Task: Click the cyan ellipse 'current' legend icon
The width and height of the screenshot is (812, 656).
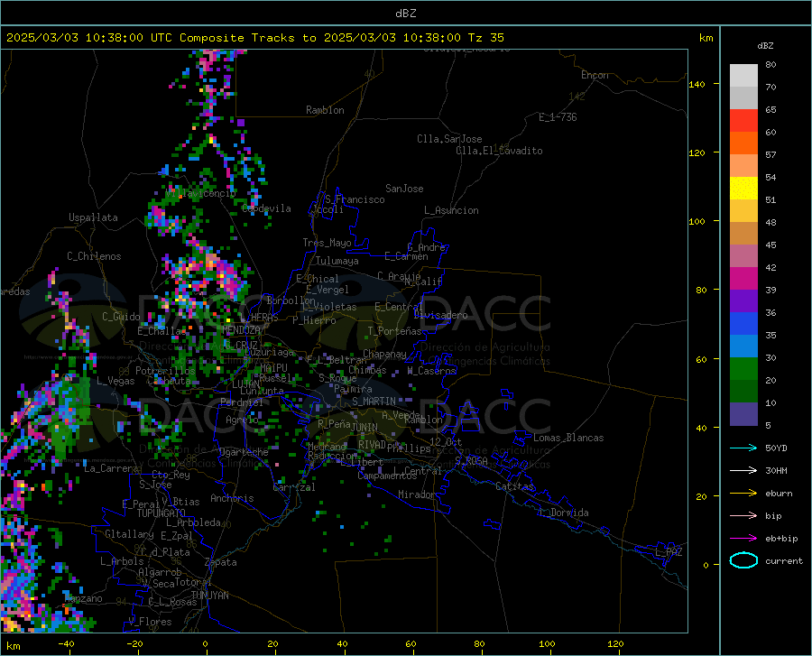Action: tap(743, 560)
